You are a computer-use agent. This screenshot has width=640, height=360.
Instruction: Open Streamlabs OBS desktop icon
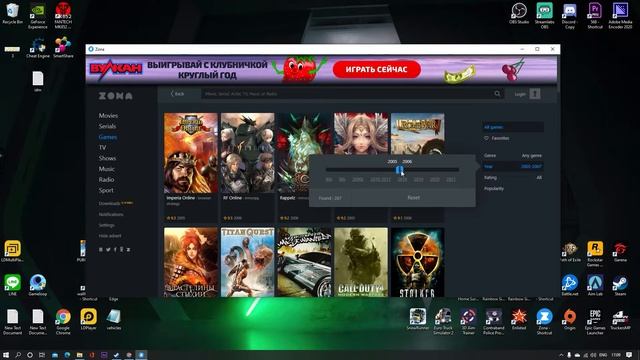point(544,16)
